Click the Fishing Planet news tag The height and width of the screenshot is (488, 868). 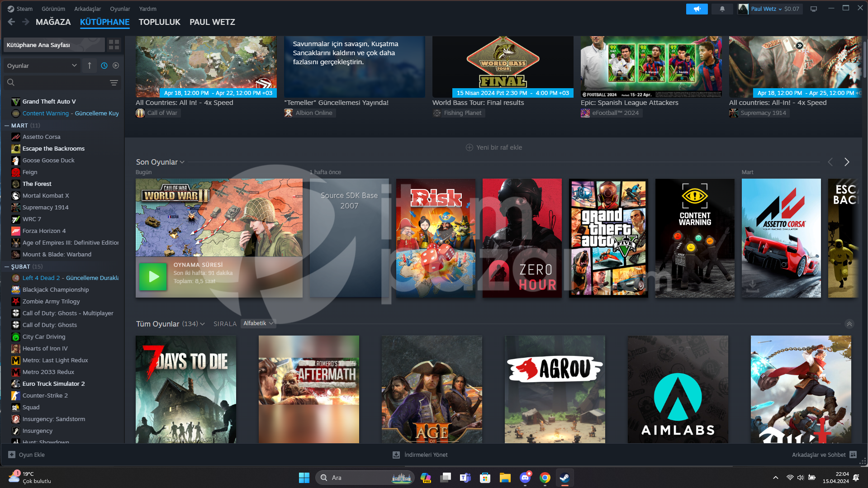click(458, 113)
